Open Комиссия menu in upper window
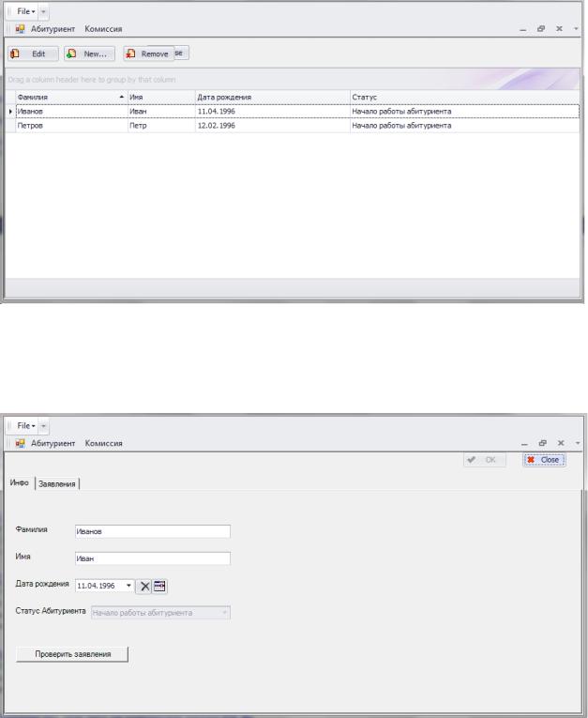 (103, 29)
